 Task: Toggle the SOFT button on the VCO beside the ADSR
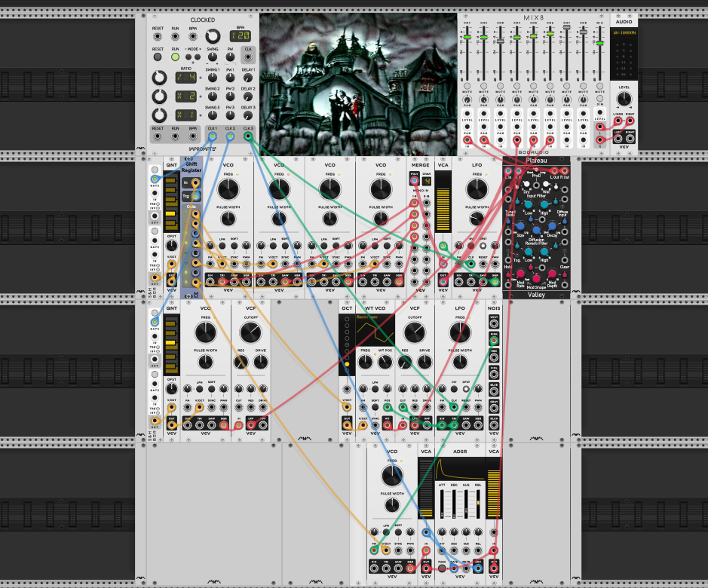(x=398, y=532)
